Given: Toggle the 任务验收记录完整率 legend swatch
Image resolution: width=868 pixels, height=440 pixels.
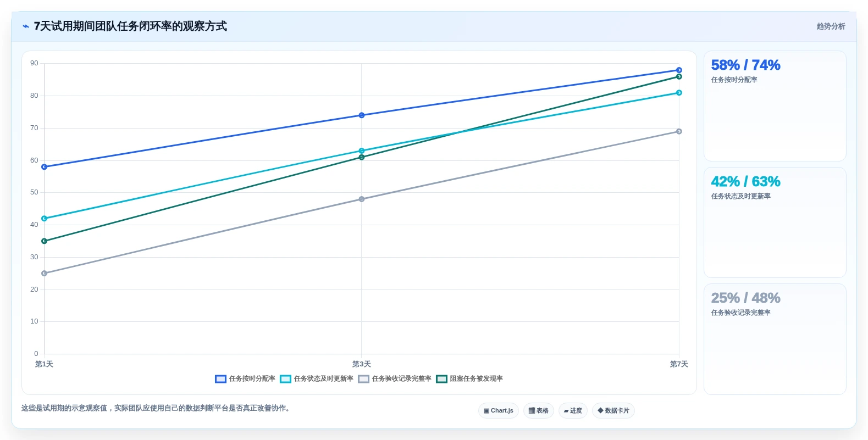Looking at the screenshot, I should tap(363, 379).
